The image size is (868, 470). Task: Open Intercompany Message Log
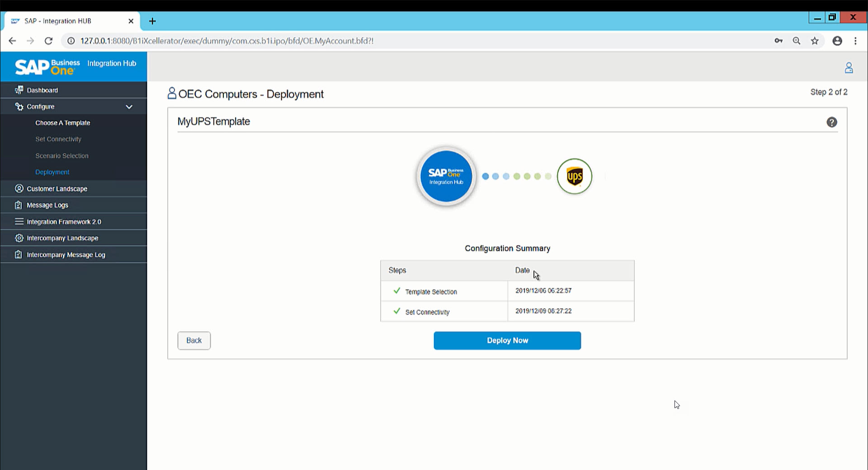click(x=66, y=255)
